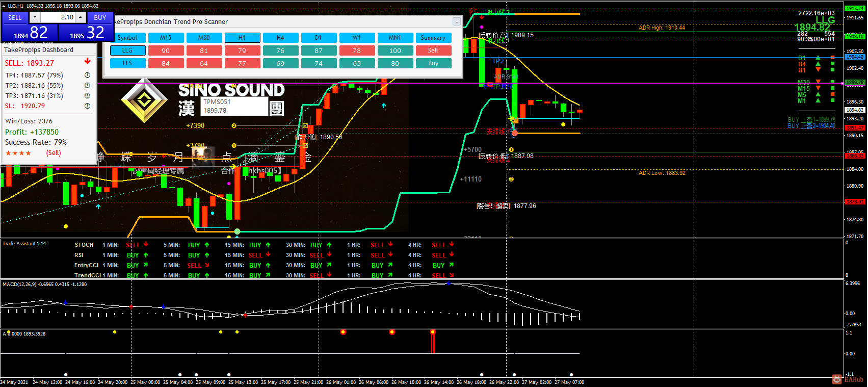This screenshot has width=868, height=387.
Task: Click the TP1 clock icon in dashboard
Action: (x=87, y=75)
